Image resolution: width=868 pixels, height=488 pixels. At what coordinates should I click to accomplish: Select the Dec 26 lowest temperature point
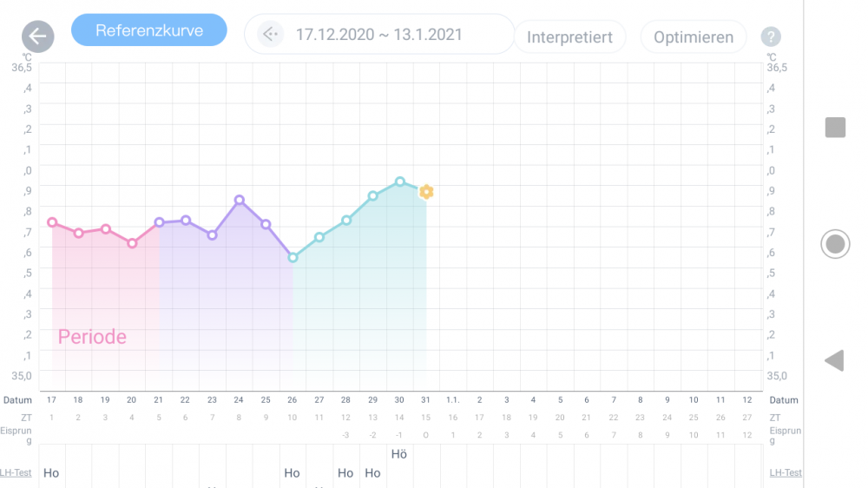[x=293, y=258]
